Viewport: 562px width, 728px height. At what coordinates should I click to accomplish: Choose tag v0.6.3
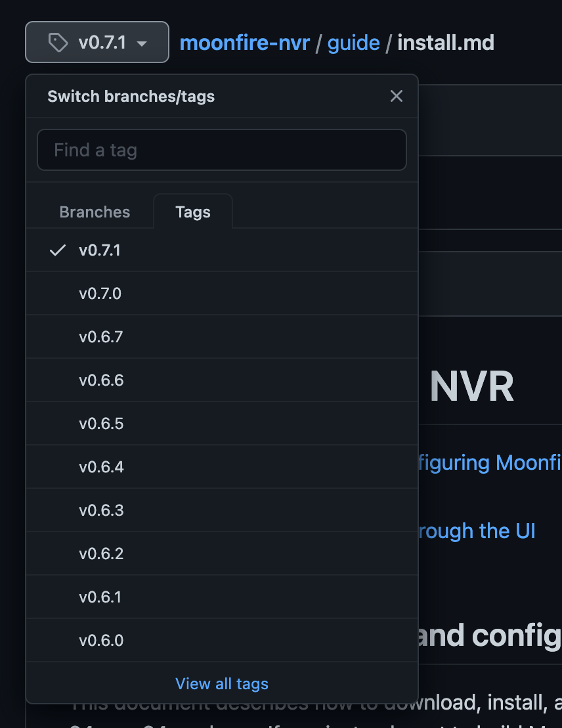coord(222,511)
